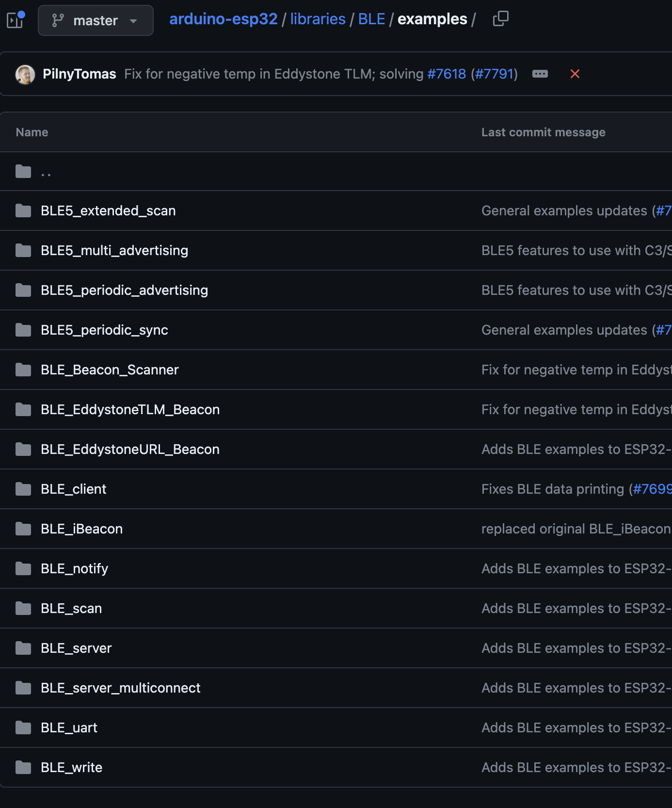Open the BLE_uart folder name
The height and width of the screenshot is (808, 672).
tap(69, 727)
